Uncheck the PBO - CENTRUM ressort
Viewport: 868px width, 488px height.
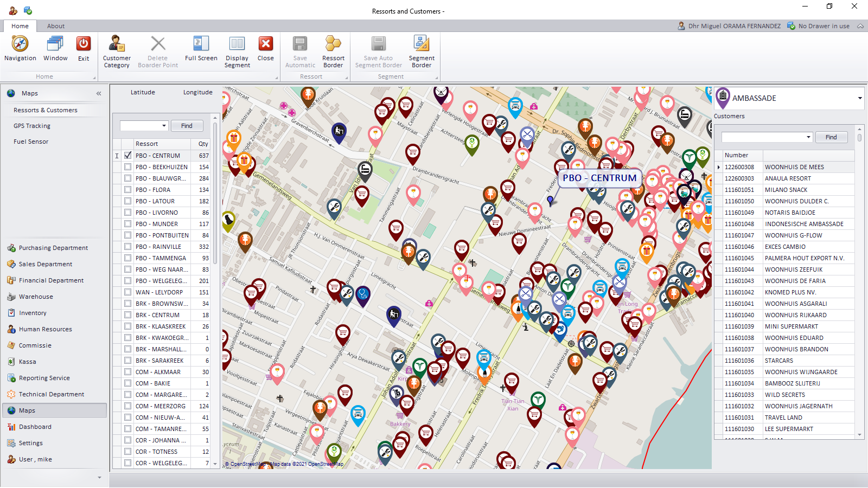pyautogui.click(x=128, y=156)
